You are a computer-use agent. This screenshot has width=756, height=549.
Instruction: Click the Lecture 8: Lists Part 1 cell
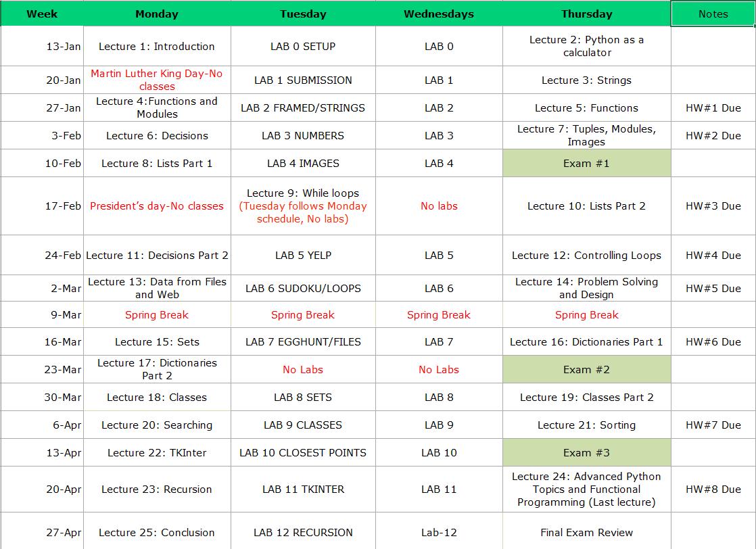[157, 164]
